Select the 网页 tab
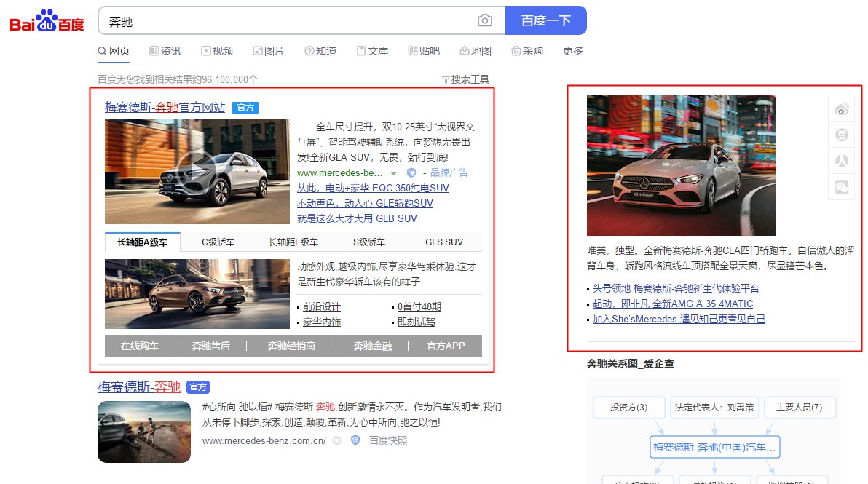This screenshot has width=868, height=484. pos(114,51)
